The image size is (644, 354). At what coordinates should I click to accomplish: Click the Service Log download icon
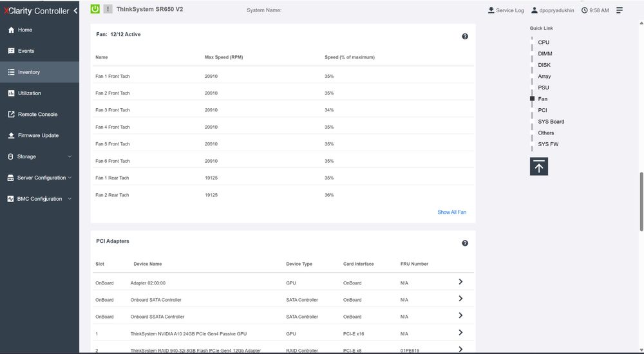(x=491, y=10)
